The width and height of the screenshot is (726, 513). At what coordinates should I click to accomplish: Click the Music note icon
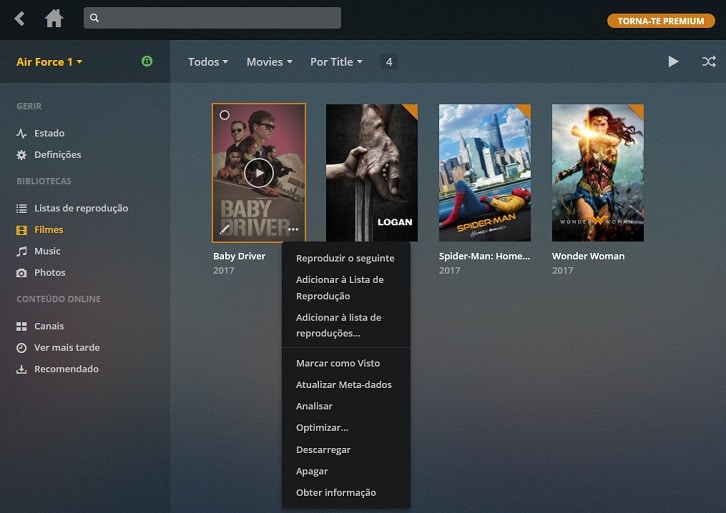pyautogui.click(x=21, y=251)
